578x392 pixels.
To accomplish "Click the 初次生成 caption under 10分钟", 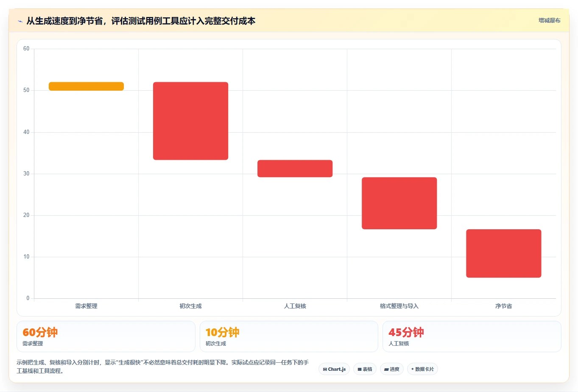I will coord(216,344).
